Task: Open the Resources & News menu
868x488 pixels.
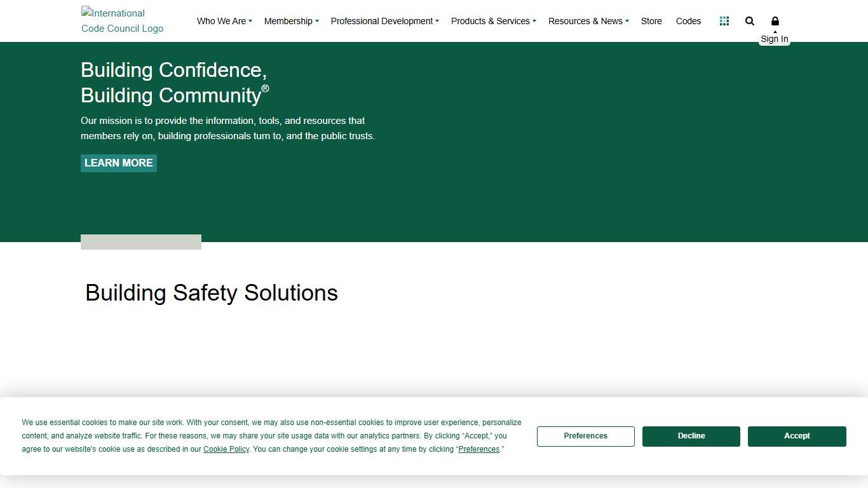Action: (x=588, y=21)
